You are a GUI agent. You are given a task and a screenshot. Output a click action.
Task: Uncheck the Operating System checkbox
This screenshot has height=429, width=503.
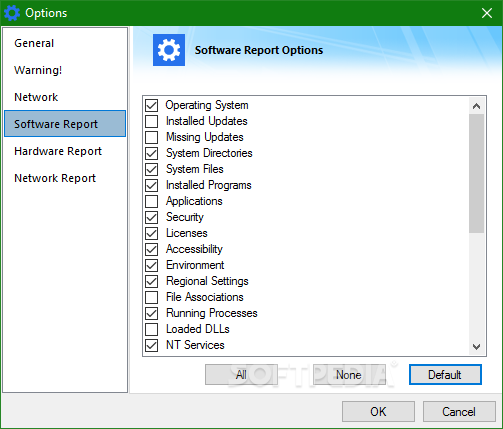coord(152,105)
